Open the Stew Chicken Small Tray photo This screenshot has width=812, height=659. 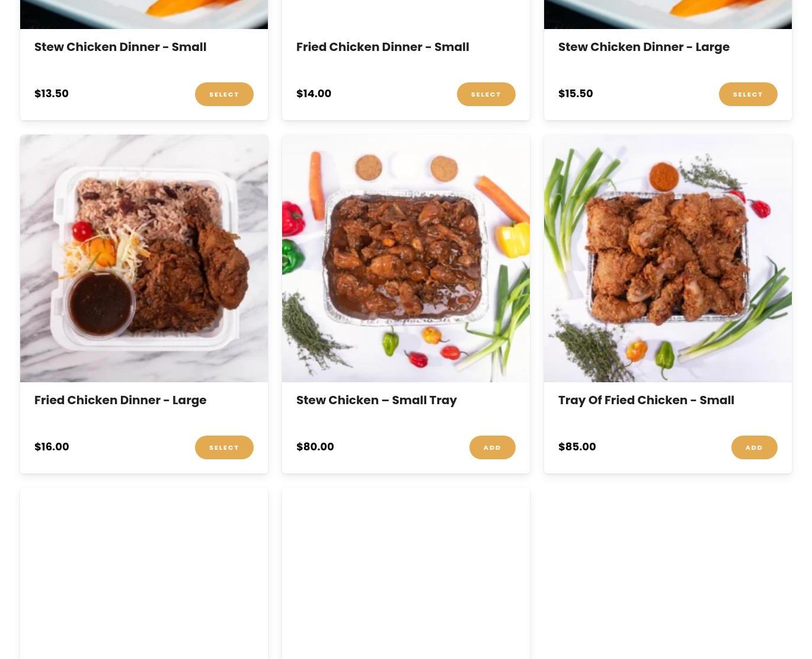(x=406, y=258)
